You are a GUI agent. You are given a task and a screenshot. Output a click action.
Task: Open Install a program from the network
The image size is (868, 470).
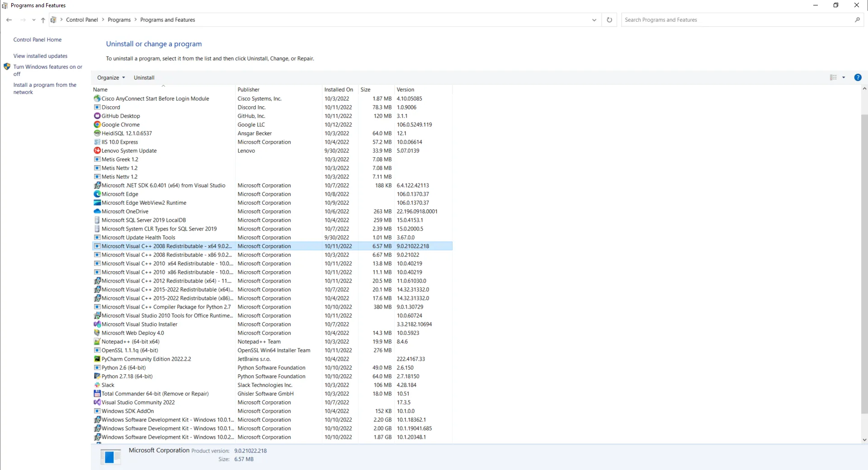[45, 89]
